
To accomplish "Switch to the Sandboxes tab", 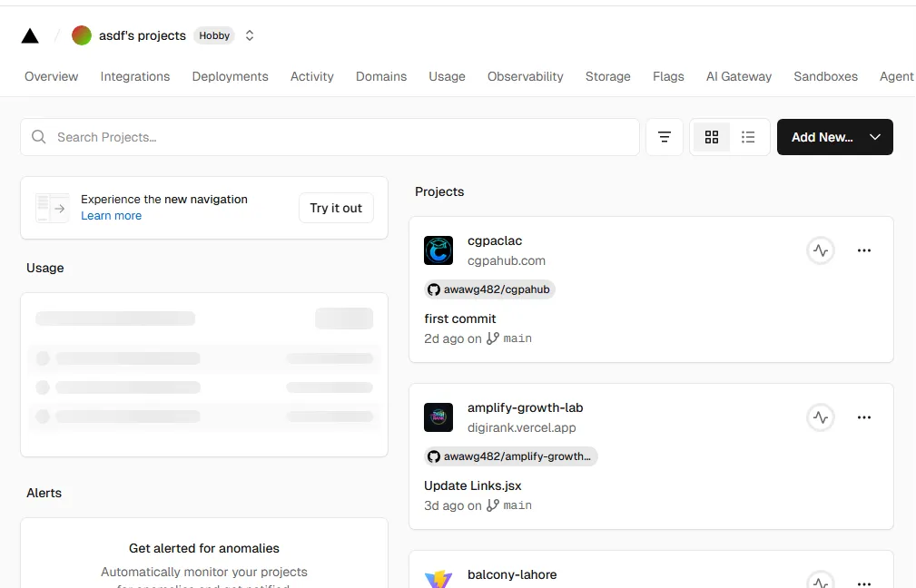I will click(x=825, y=76).
